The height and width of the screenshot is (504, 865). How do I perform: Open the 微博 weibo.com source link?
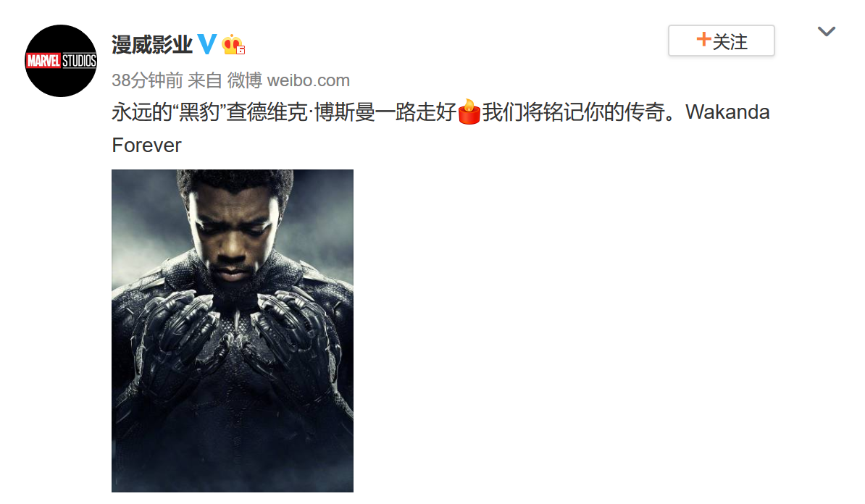click(288, 80)
